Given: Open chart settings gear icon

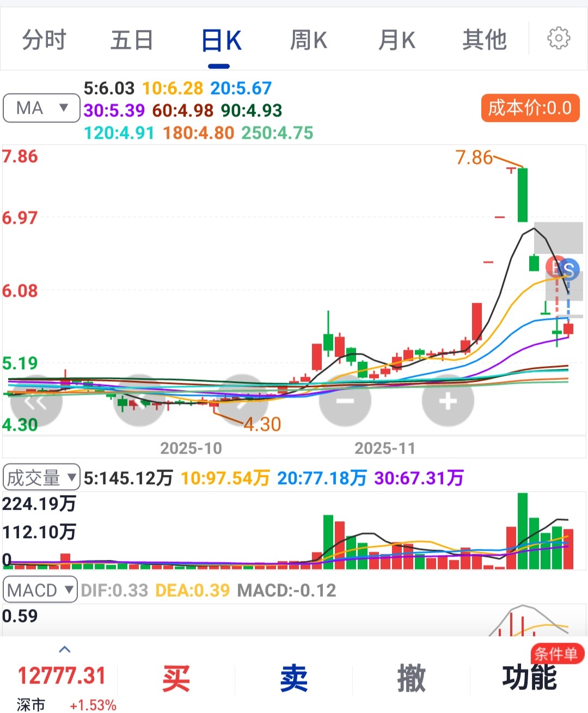Looking at the screenshot, I should point(559,39).
